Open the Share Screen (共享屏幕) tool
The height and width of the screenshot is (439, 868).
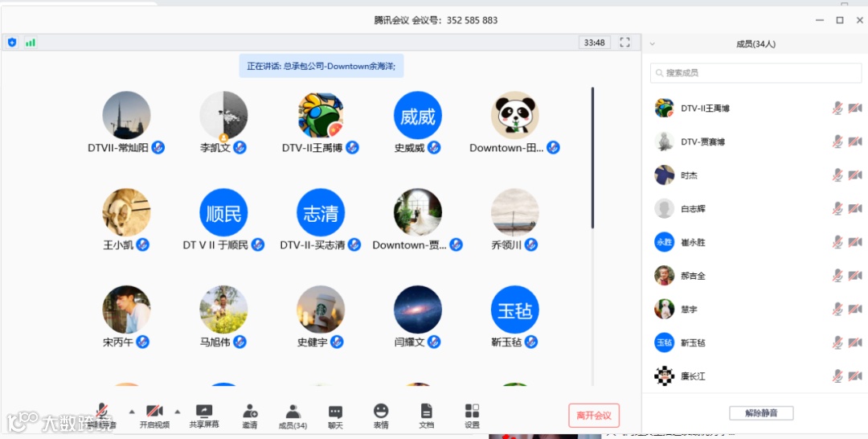(x=204, y=416)
